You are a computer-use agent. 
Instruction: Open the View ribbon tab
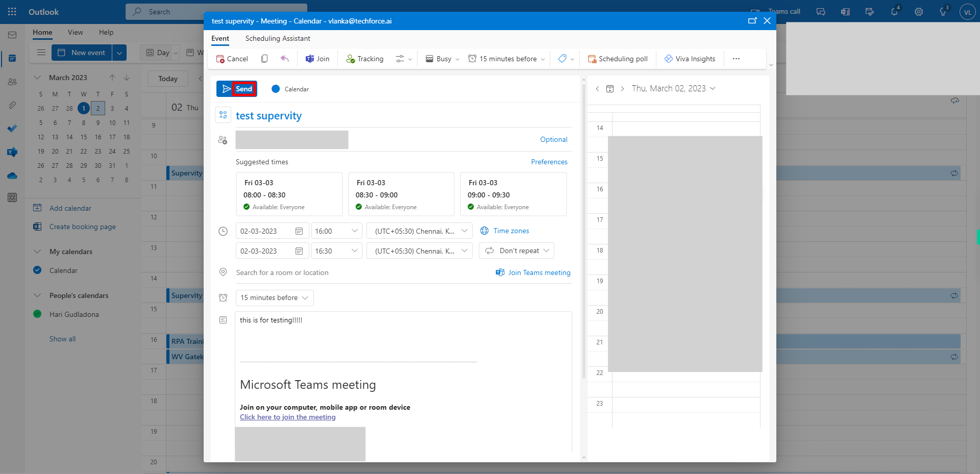pos(75,32)
